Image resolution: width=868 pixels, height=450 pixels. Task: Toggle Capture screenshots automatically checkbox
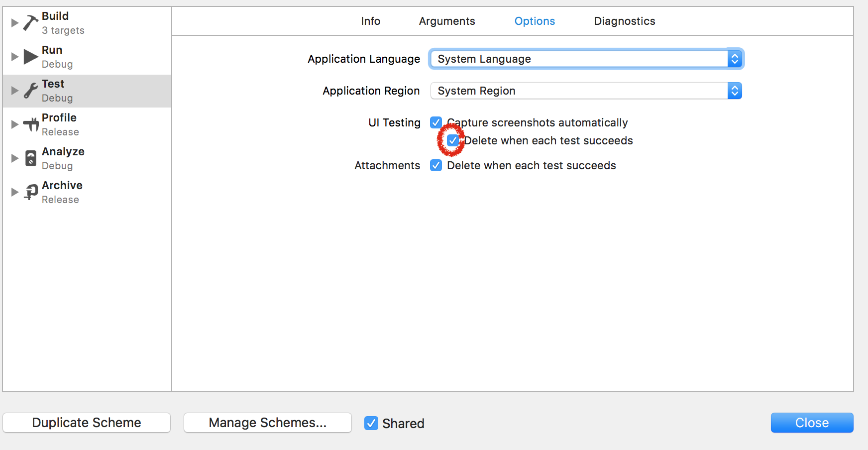pos(436,122)
